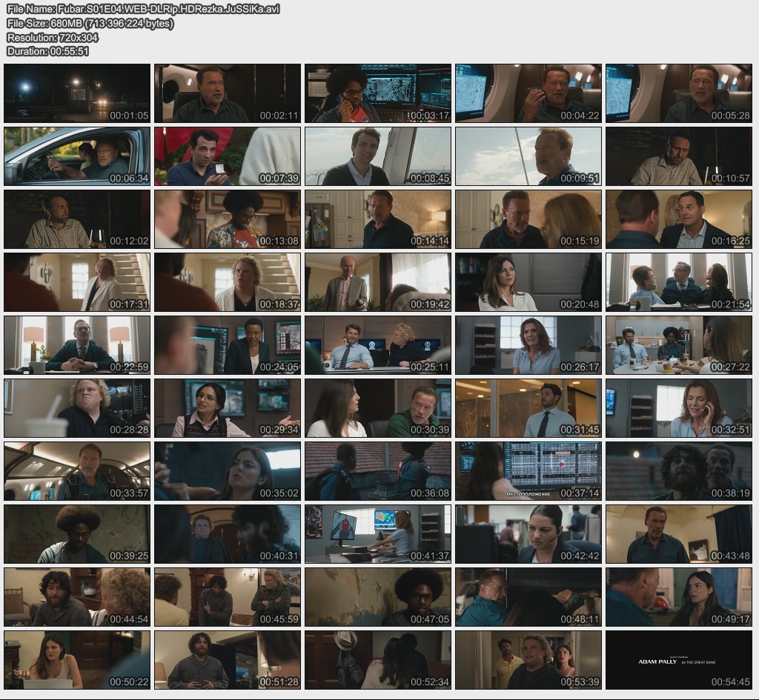The height and width of the screenshot is (700, 759).
Task: Choose the frame stamped 00:27:22
Action: 679,345
